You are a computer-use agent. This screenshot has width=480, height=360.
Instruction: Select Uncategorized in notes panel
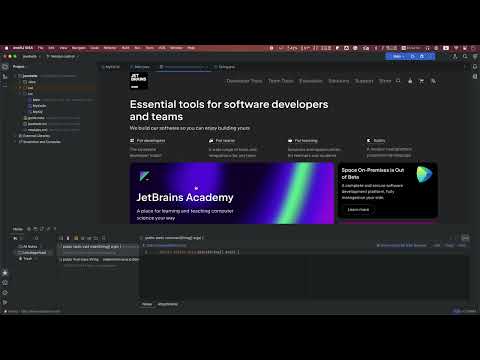(32, 252)
